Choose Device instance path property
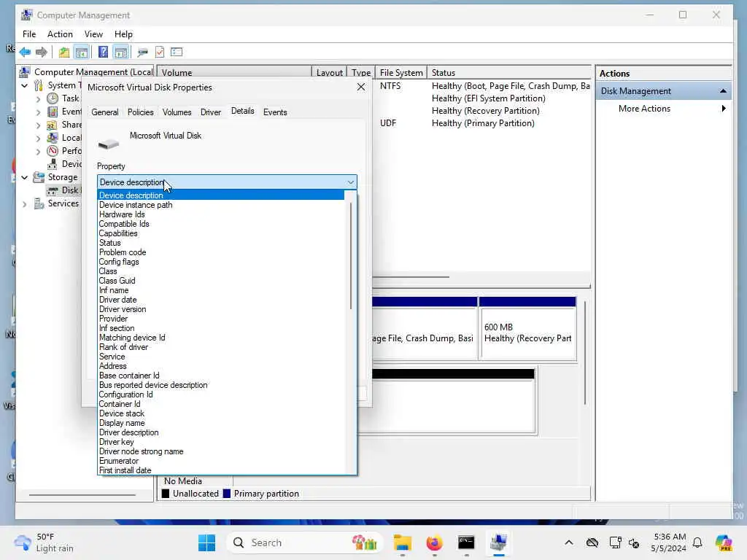 point(136,205)
